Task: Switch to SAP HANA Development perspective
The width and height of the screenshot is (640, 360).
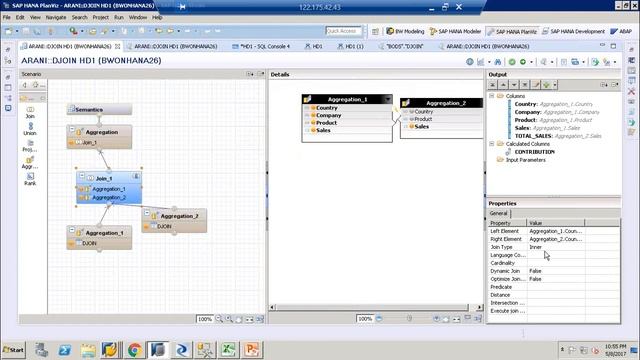Action: (573, 31)
